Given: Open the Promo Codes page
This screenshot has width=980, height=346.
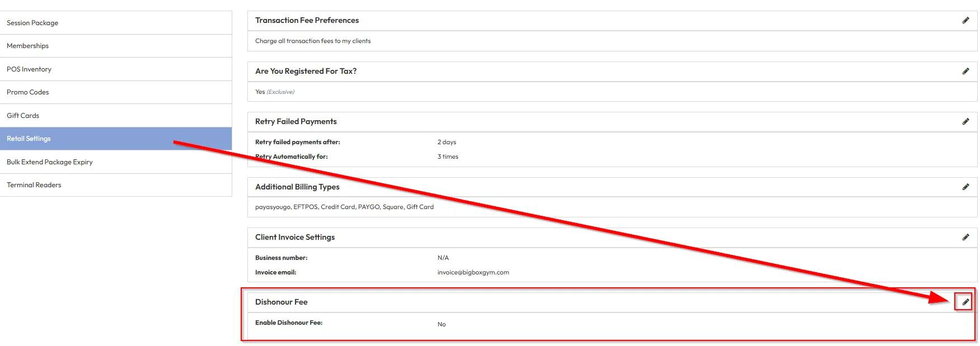Looking at the screenshot, I should point(27,92).
